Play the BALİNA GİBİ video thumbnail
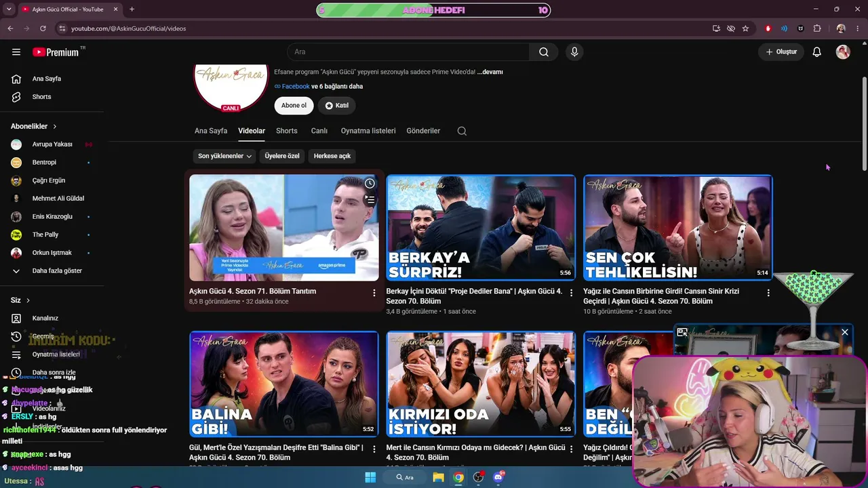The image size is (868, 488). pos(284,384)
